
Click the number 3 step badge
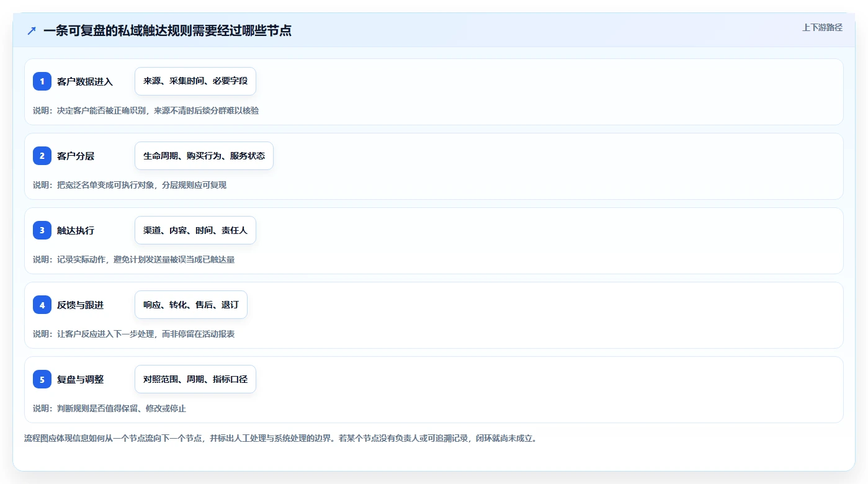(42, 230)
